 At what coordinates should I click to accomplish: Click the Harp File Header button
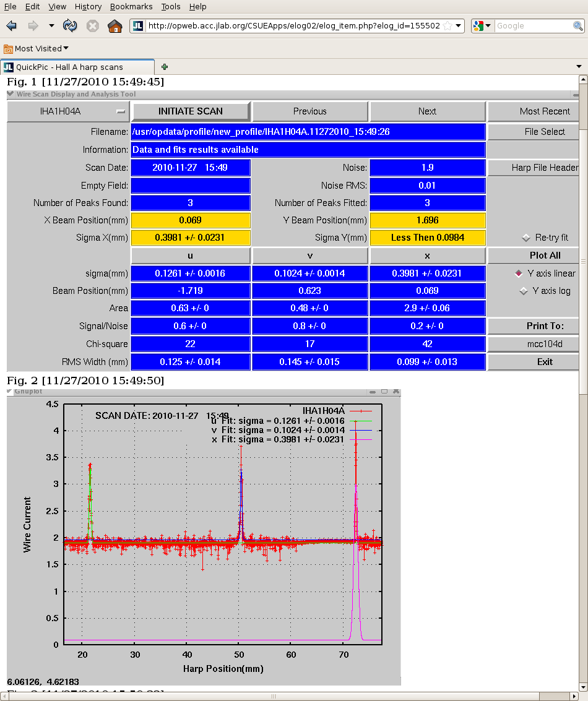click(534, 168)
